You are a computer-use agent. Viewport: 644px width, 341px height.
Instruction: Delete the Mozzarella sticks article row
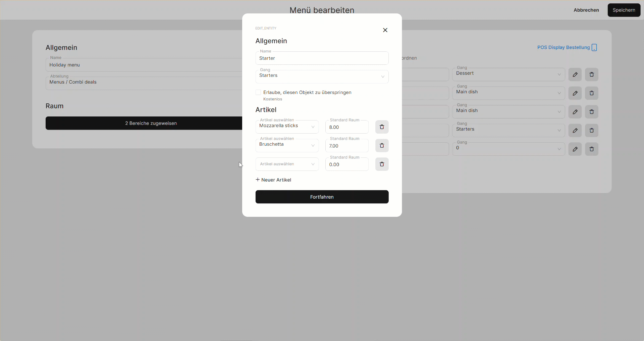tap(382, 127)
